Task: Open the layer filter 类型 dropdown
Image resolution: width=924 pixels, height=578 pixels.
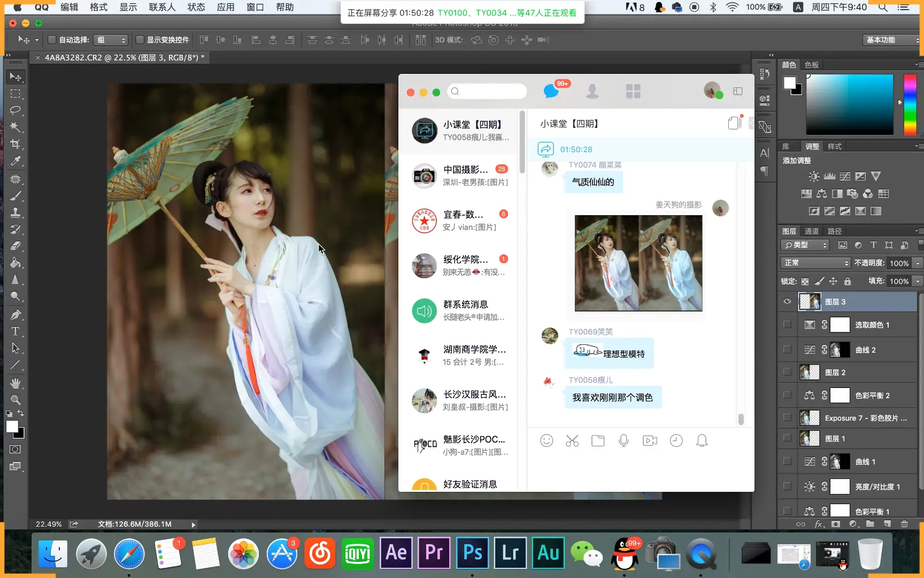Action: [x=805, y=245]
